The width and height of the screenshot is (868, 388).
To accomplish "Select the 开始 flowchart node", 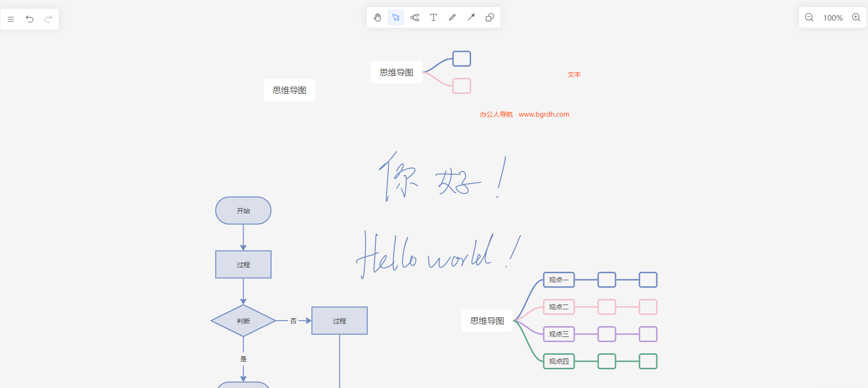I will 244,210.
